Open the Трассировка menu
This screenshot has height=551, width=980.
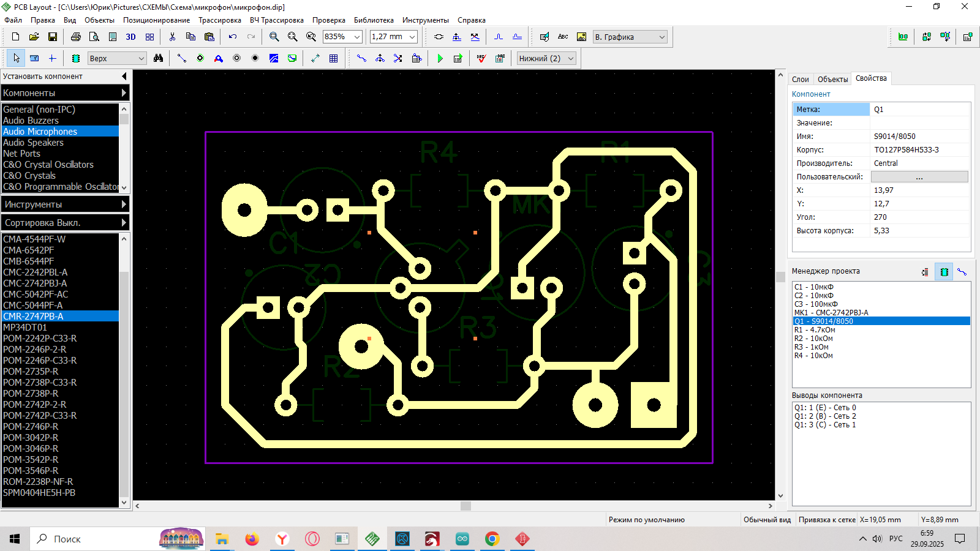pos(219,20)
